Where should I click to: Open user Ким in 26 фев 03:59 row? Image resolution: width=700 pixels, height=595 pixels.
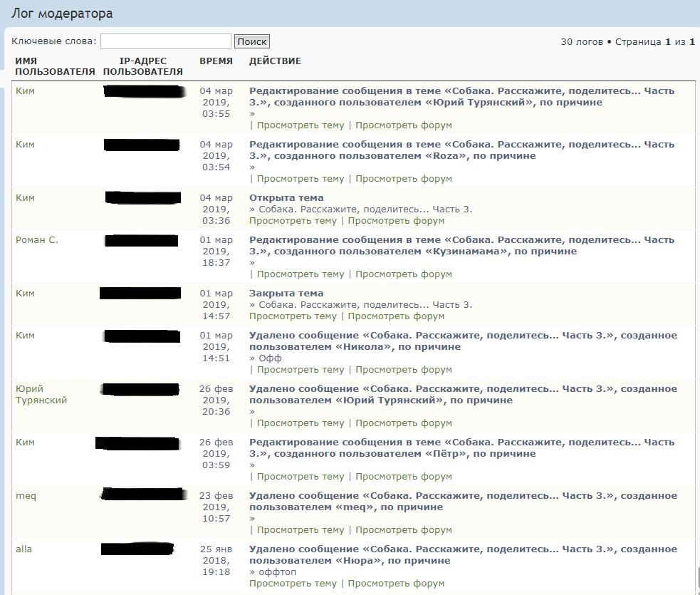25,442
